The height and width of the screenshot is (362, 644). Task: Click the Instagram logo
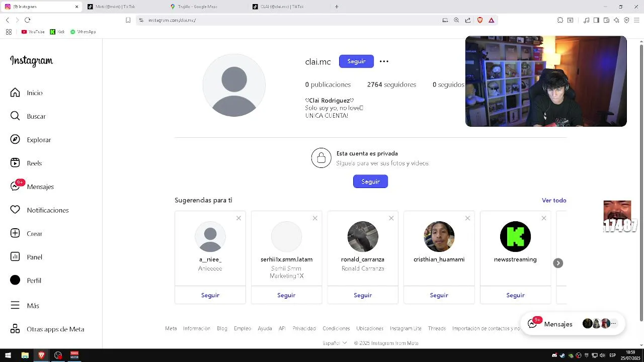pyautogui.click(x=31, y=61)
